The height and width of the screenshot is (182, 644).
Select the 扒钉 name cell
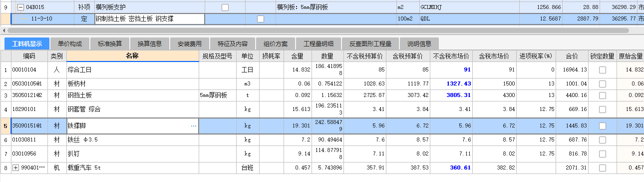132,154
